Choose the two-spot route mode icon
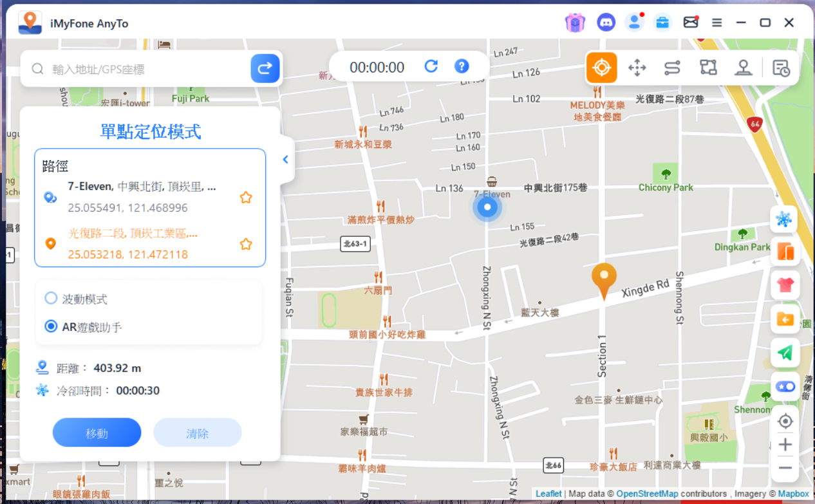815x504 pixels. click(672, 68)
